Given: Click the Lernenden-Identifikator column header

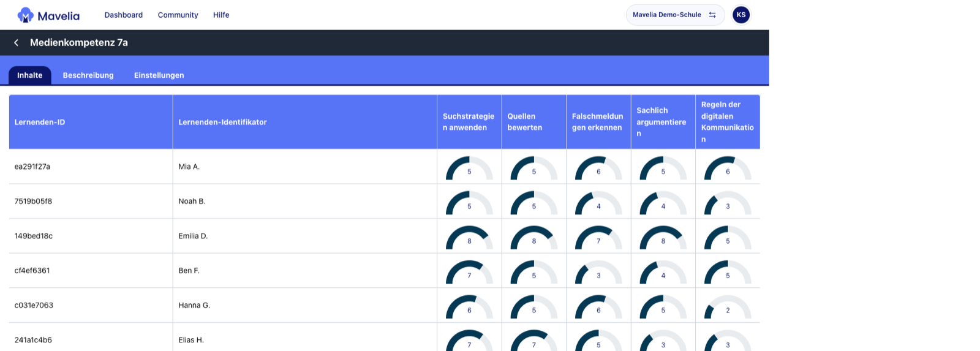Looking at the screenshot, I should (x=305, y=122).
